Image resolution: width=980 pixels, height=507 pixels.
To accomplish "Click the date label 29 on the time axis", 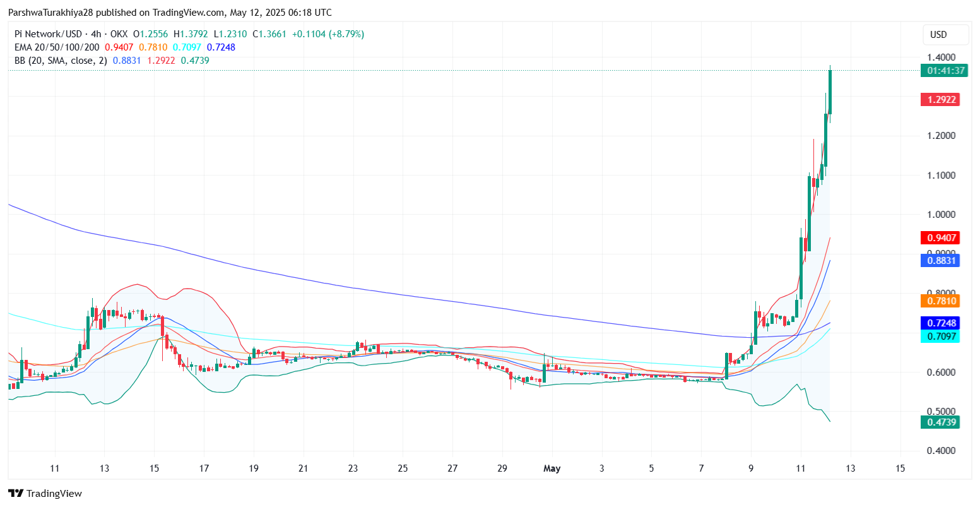I will point(502,468).
